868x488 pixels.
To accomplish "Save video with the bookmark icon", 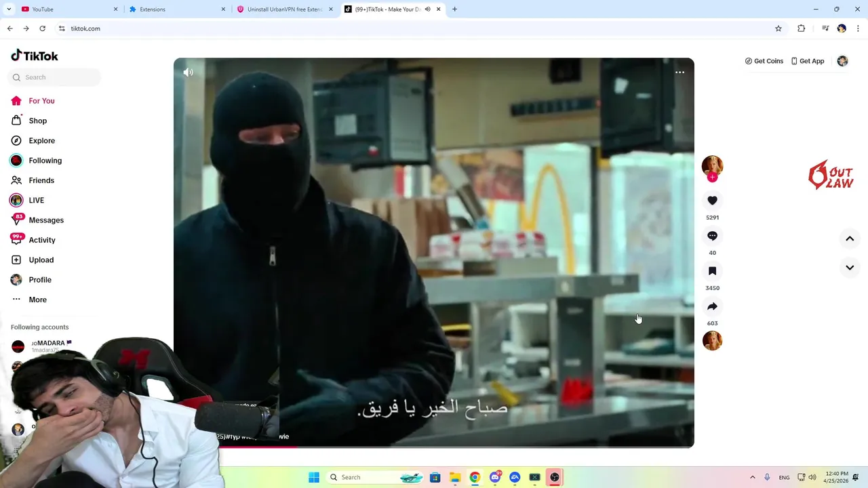I will pos(712,271).
